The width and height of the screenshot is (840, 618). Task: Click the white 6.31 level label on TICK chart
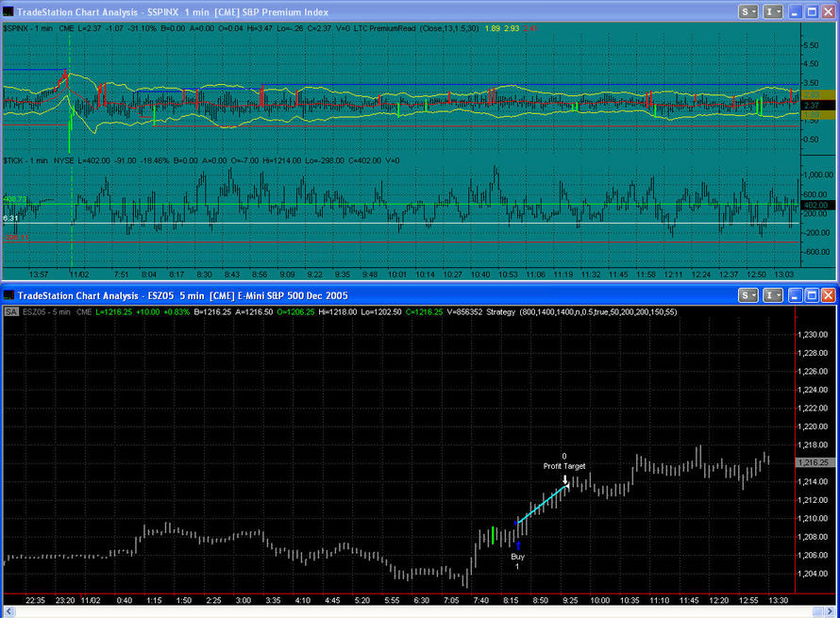tap(10, 218)
